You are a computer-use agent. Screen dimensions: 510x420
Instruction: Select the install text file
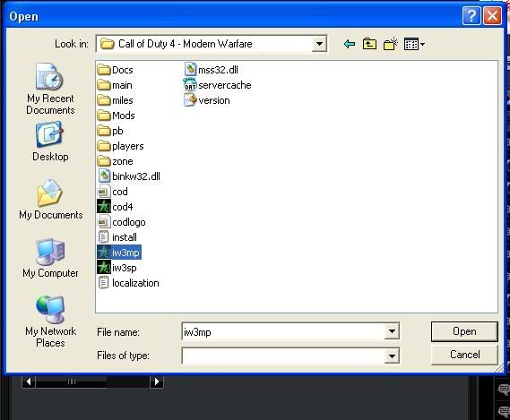point(117,237)
